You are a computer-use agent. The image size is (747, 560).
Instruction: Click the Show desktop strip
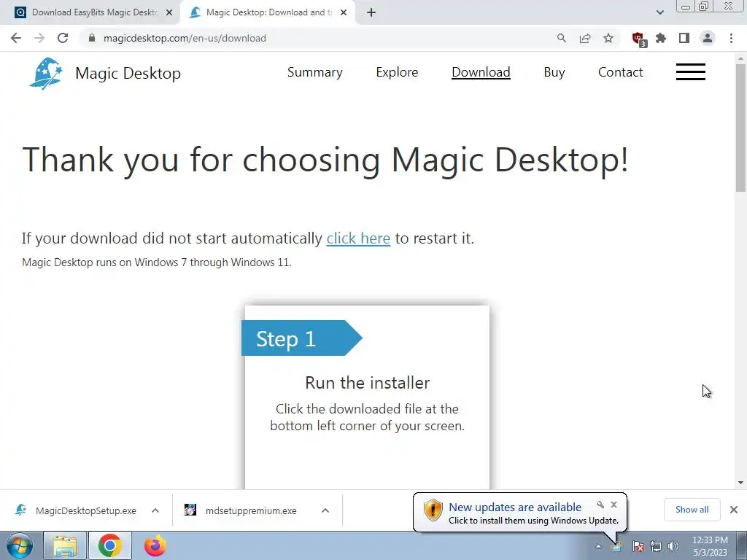[x=742, y=545]
